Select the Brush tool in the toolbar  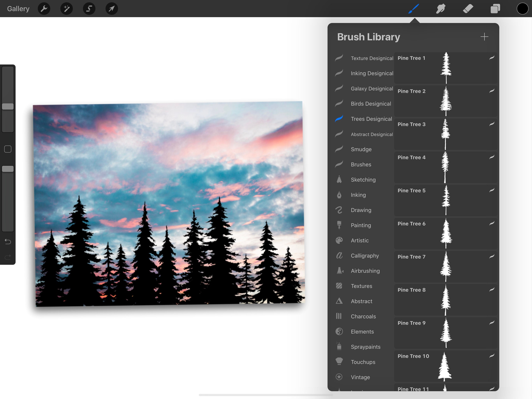413,8
